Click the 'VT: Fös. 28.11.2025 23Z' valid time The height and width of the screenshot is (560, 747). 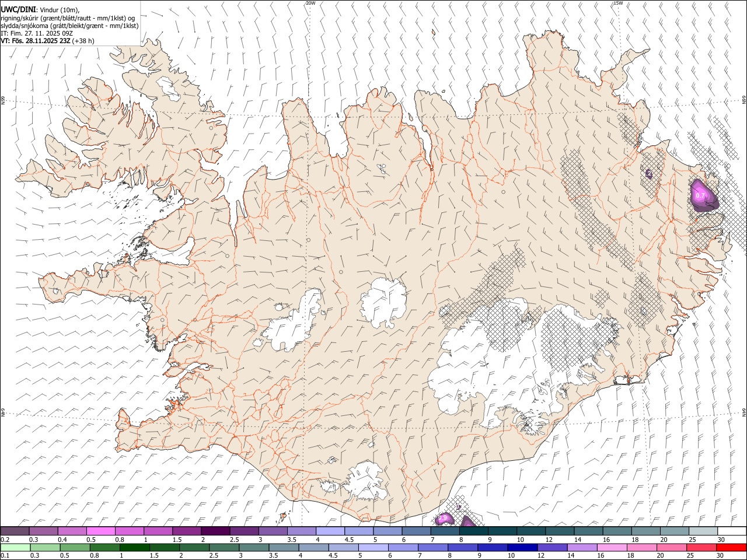click(x=36, y=41)
